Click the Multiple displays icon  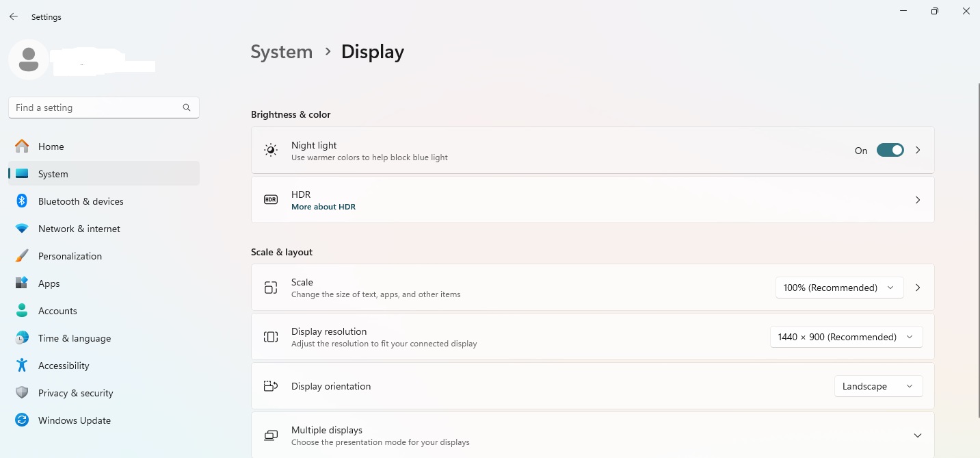pos(271,435)
